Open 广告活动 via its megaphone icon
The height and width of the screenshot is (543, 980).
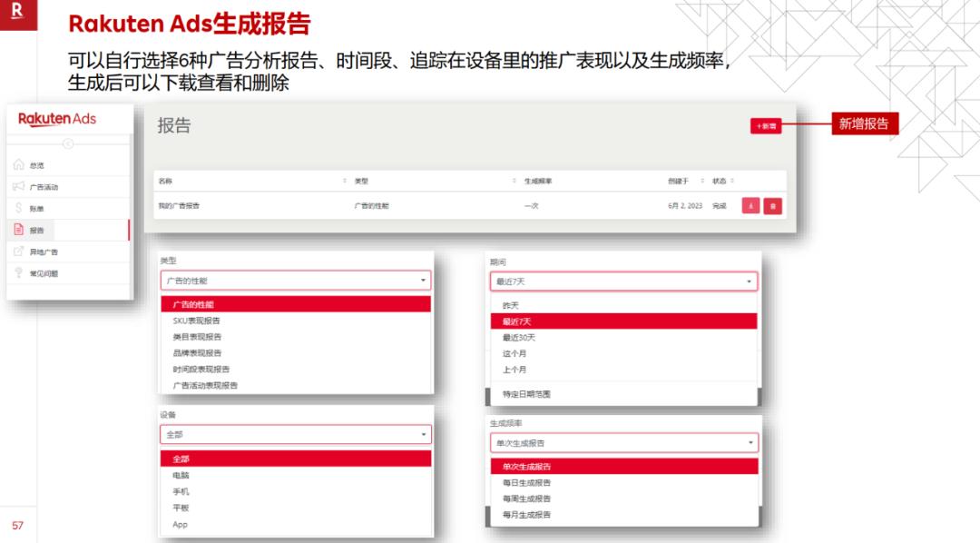point(18,186)
